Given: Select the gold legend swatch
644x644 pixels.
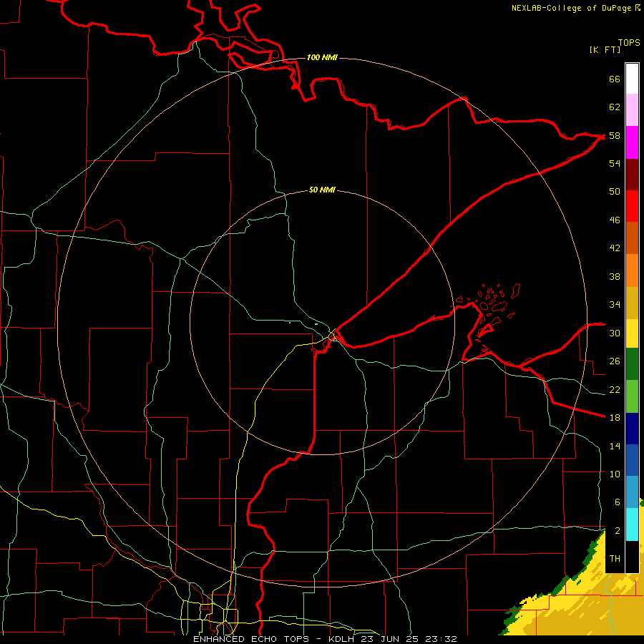Looking at the screenshot, I should pyautogui.click(x=632, y=303).
